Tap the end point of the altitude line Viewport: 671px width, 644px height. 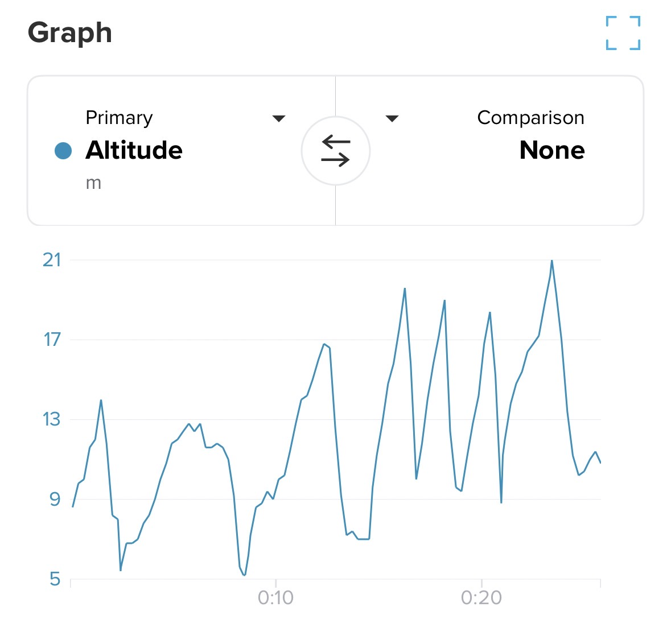[x=600, y=463]
